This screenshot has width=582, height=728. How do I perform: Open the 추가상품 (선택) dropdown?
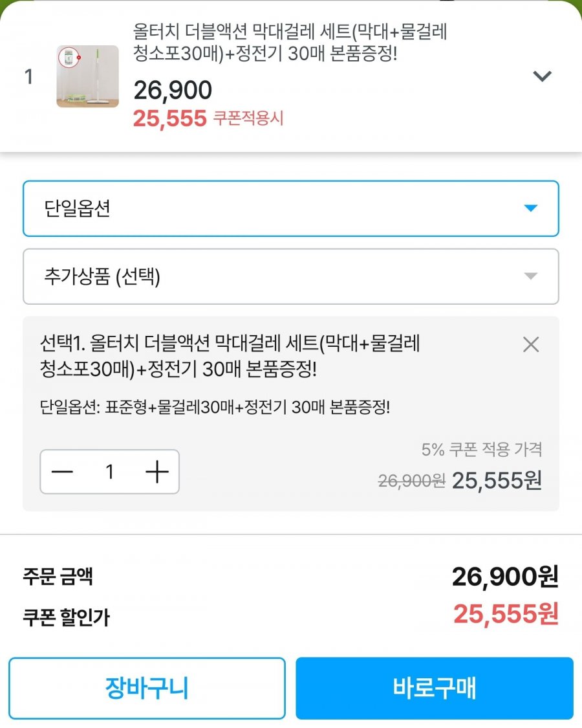coord(291,276)
